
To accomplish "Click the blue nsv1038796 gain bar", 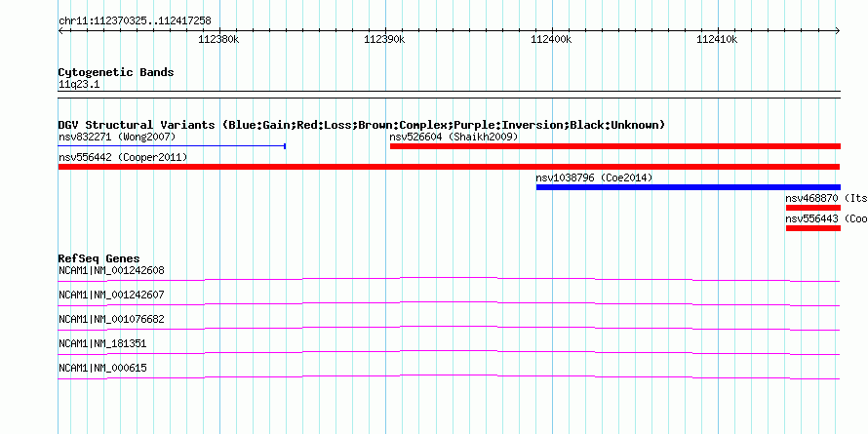I will point(689,187).
